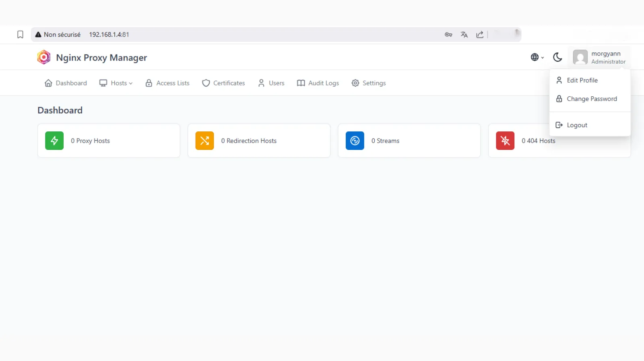This screenshot has height=361, width=644.
Task: Toggle dark mode with the moon icon
Action: [557, 57]
